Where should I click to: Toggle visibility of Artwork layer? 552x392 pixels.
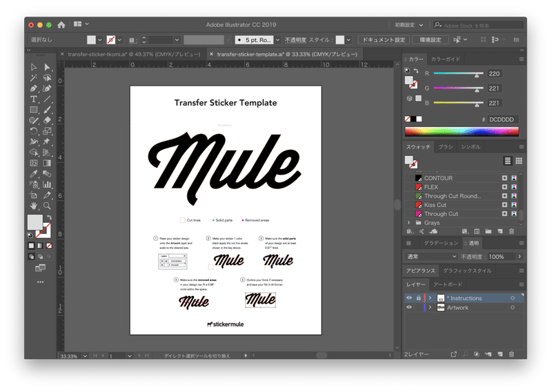click(408, 307)
